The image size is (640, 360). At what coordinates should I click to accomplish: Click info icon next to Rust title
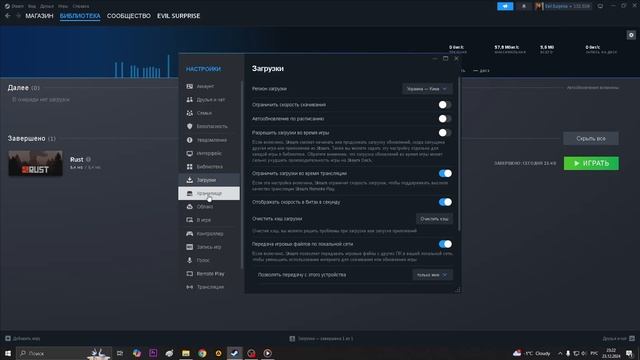click(89, 160)
